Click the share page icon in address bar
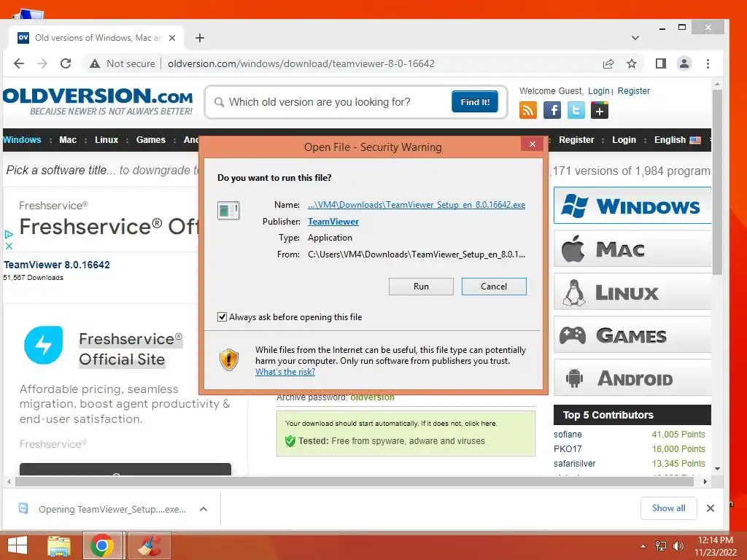Screen dimensions: 747x560 pos(608,64)
